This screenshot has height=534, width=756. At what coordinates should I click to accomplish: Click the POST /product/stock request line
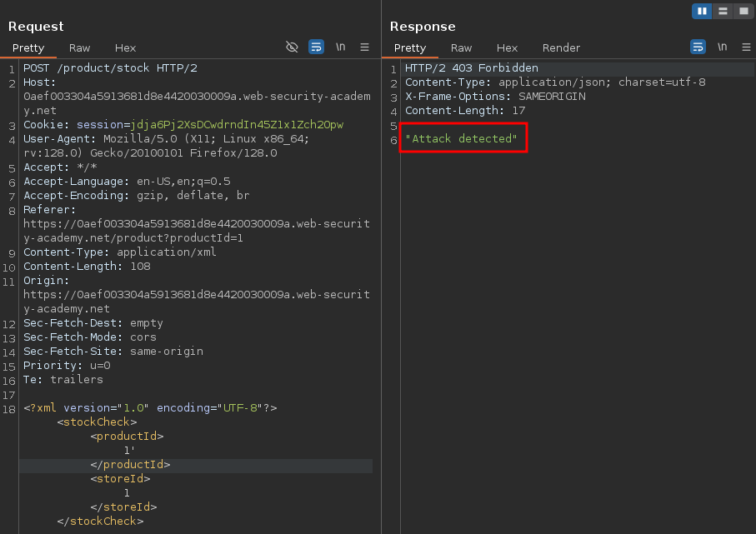click(x=110, y=68)
